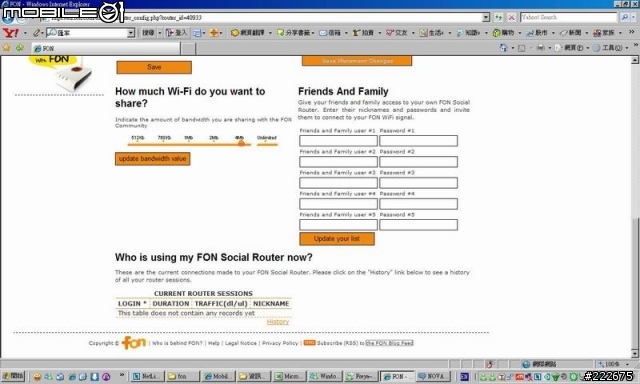Open the Yahoo auctions toolbar item
640x384 pixels.
pos(363,33)
